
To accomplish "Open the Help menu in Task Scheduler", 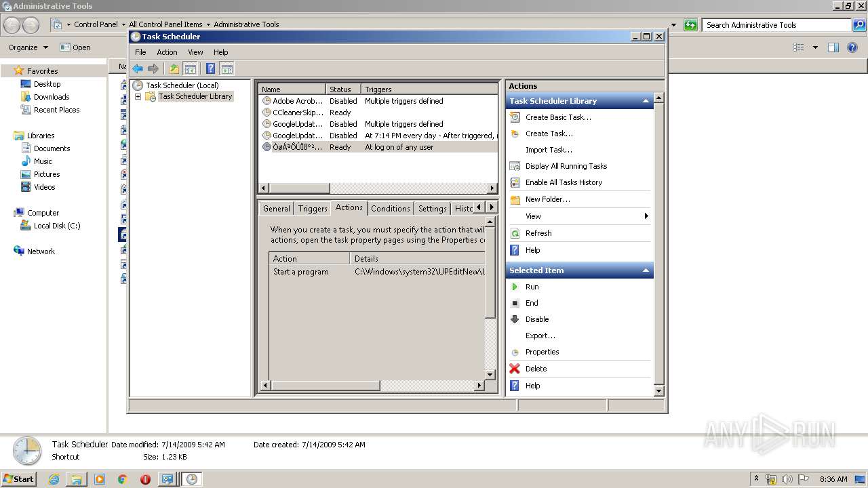I will pos(221,52).
